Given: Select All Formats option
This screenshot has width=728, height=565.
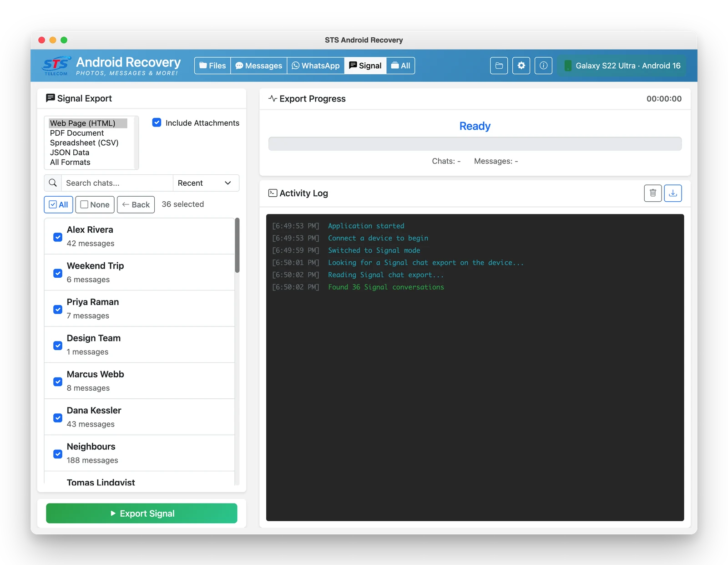Looking at the screenshot, I should click(x=88, y=162).
